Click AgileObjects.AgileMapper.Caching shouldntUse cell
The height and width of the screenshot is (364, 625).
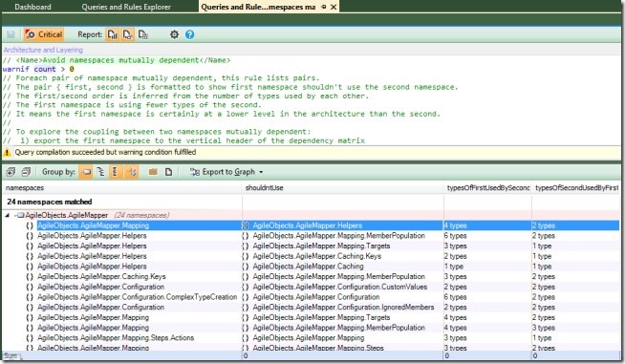308,267
